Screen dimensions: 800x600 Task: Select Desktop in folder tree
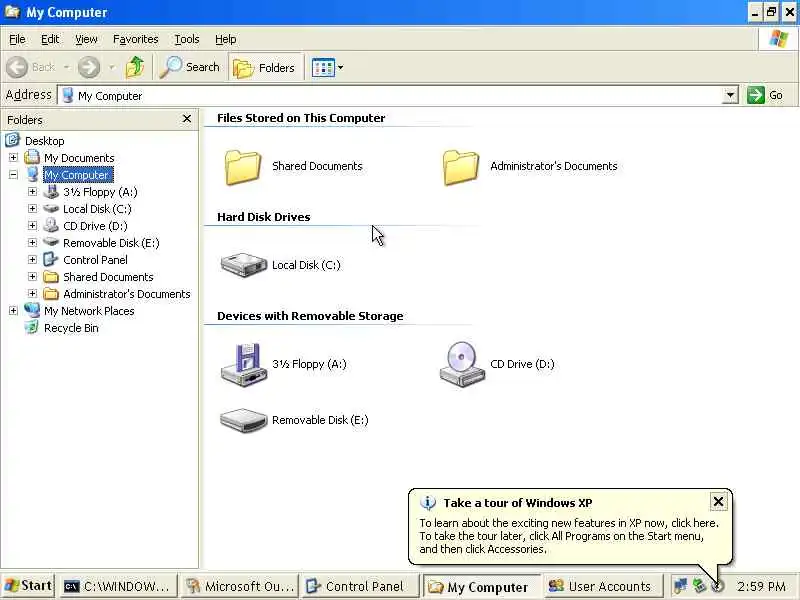pyautogui.click(x=44, y=141)
